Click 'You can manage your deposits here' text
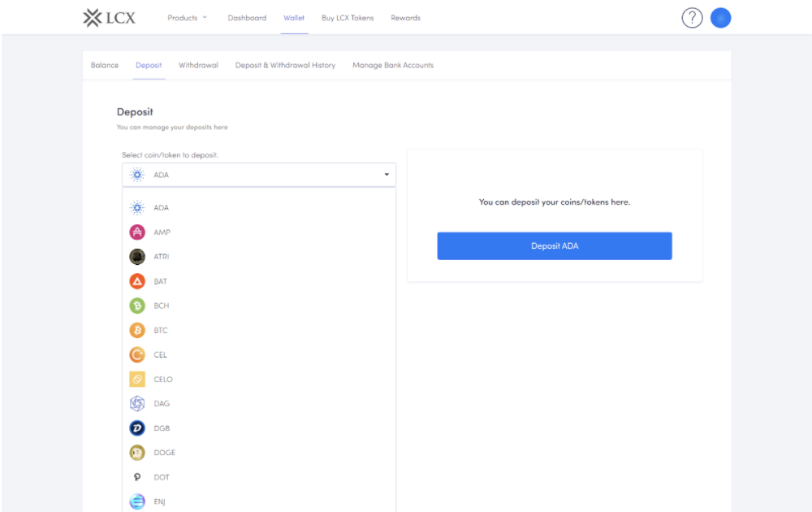Viewport: 812px width, 512px height. [172, 128]
